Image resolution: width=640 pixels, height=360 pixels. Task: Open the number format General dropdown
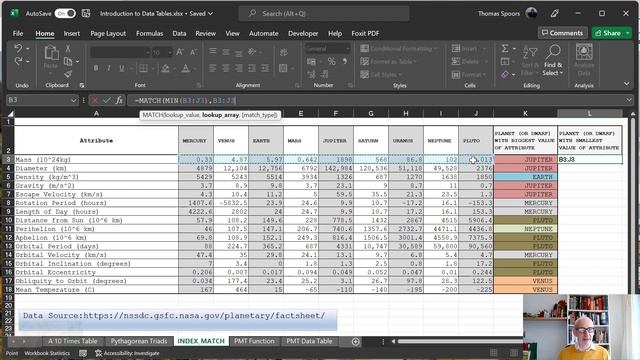coord(348,49)
